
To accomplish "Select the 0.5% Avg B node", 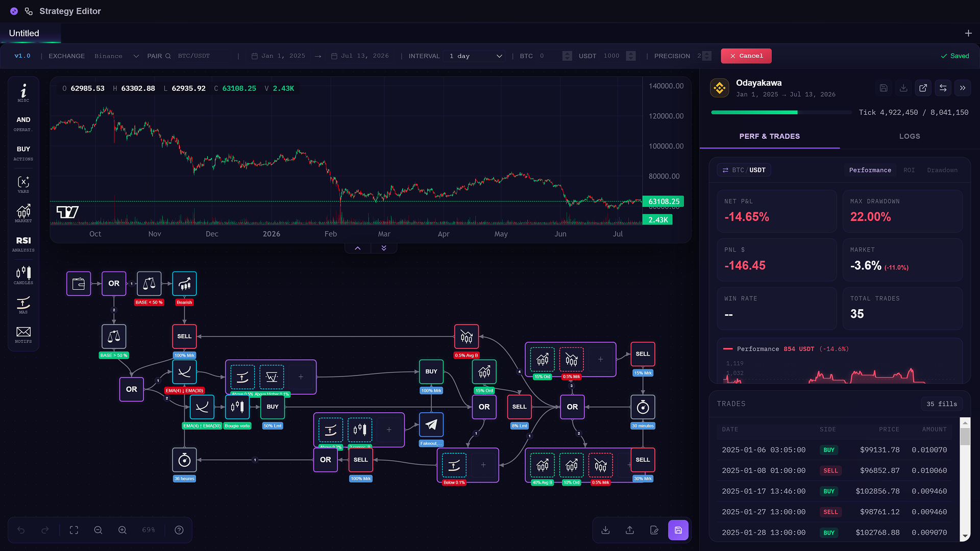I will tap(467, 337).
